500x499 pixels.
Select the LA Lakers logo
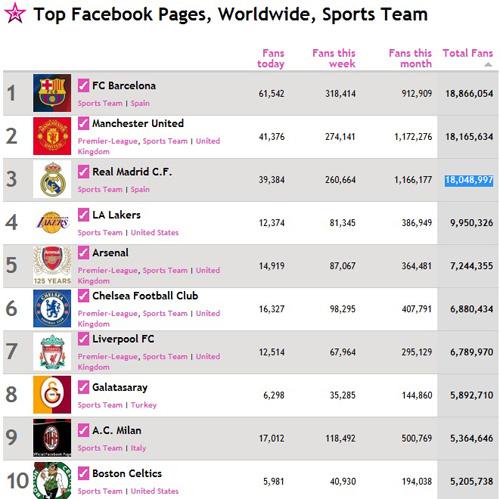pyautogui.click(x=52, y=222)
